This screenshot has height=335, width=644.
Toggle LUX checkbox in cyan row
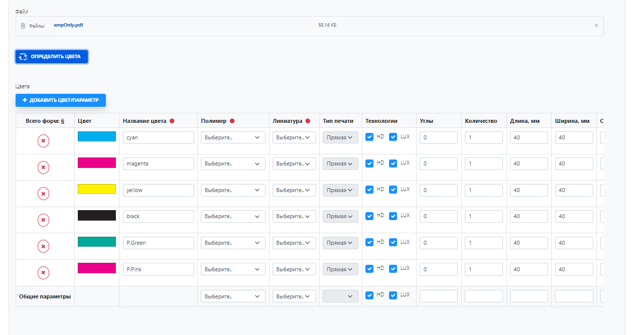pyautogui.click(x=393, y=137)
